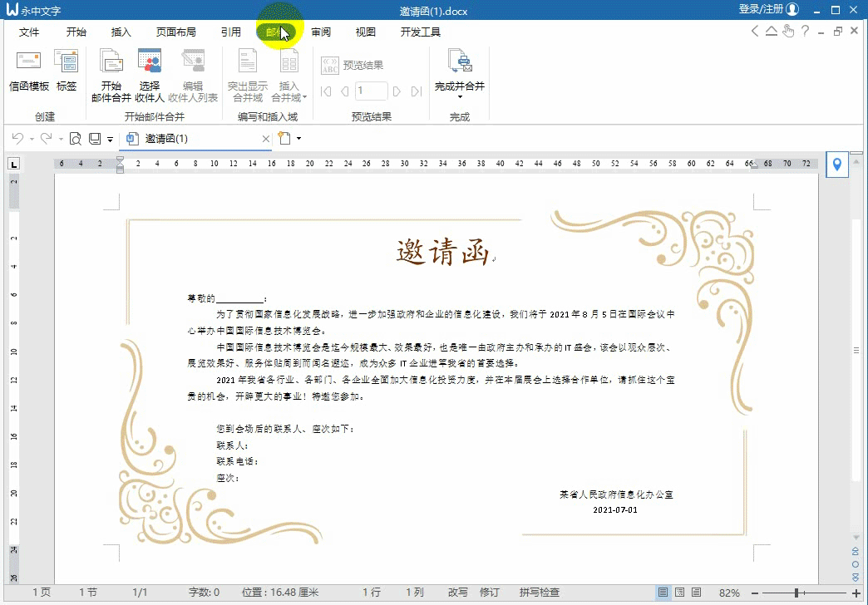Toggle 改写 overtype mode

pyautogui.click(x=457, y=593)
